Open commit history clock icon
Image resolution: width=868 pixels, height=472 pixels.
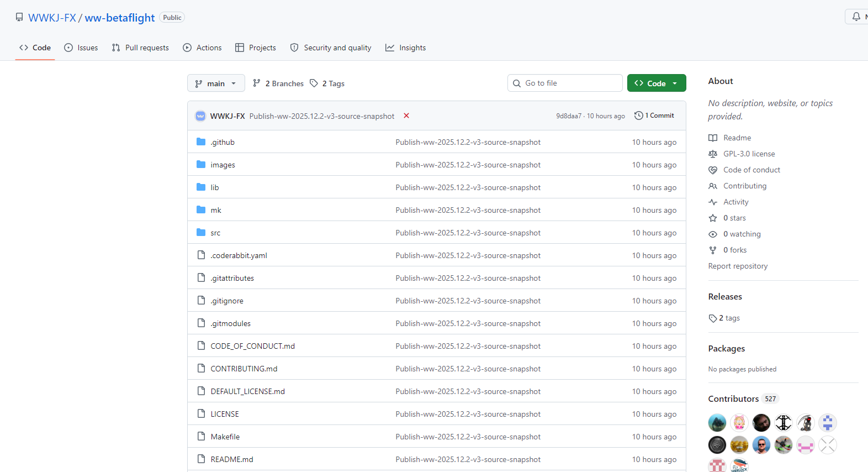(639, 116)
